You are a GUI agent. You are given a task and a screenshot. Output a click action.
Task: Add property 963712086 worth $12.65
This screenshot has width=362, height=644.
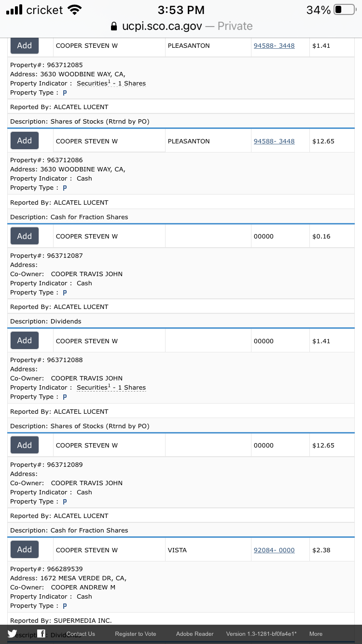pyautogui.click(x=25, y=140)
